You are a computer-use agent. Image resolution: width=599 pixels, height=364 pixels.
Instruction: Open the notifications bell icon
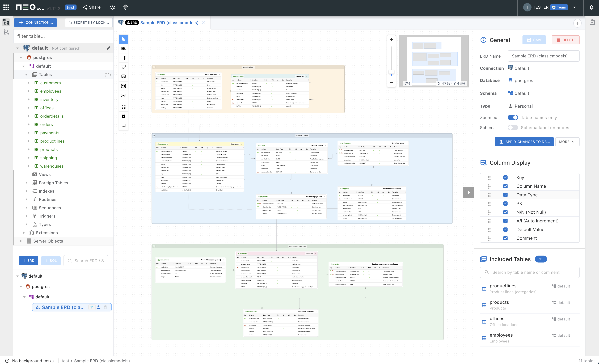point(592,7)
